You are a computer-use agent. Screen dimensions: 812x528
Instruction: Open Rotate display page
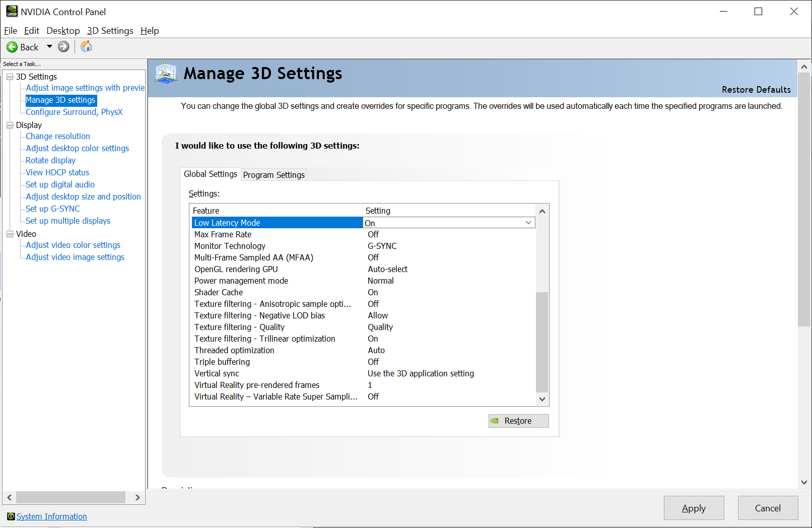[x=50, y=160]
